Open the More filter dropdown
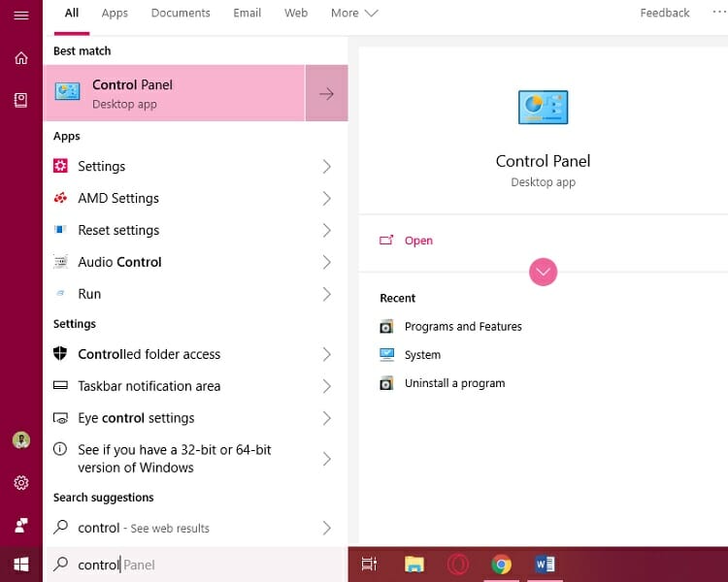 (x=354, y=13)
